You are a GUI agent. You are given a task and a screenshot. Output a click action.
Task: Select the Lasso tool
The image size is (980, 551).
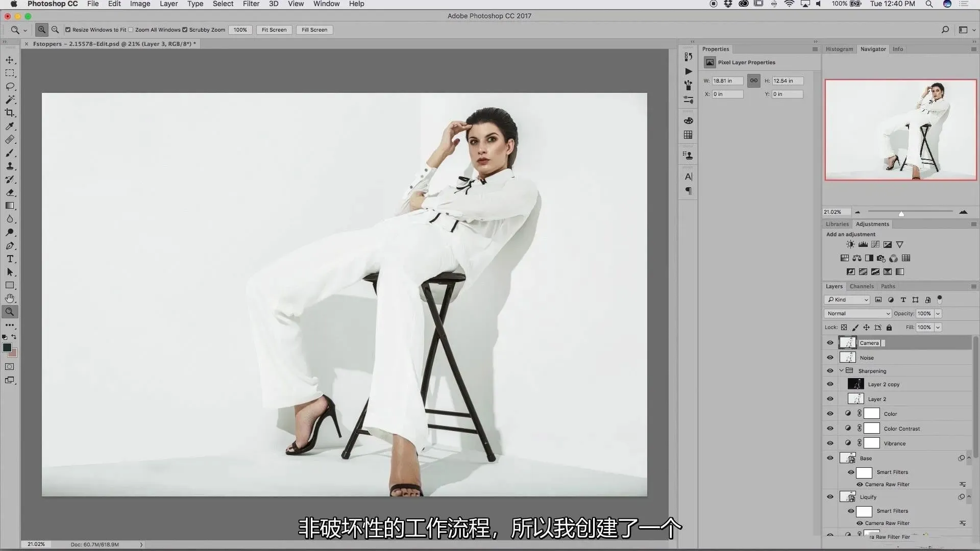click(10, 86)
